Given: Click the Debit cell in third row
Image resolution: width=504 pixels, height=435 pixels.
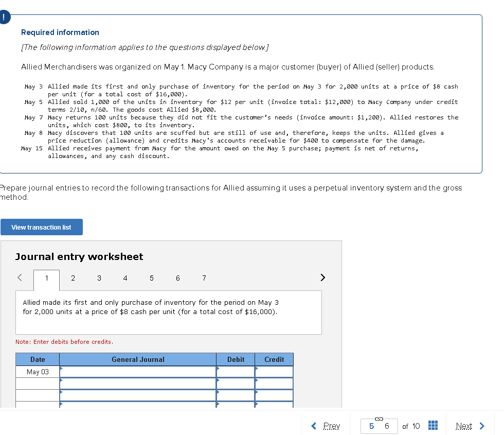Looking at the screenshot, I should [x=236, y=395].
